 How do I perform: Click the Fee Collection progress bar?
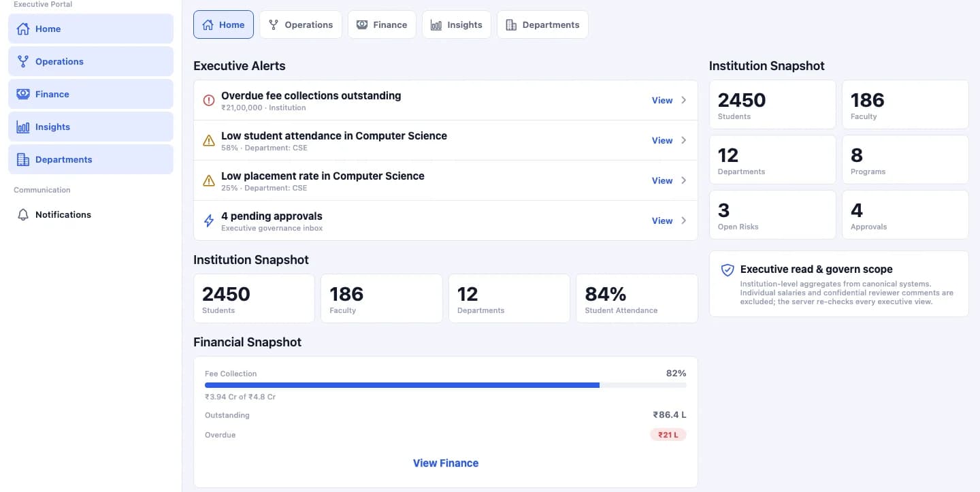(x=446, y=385)
